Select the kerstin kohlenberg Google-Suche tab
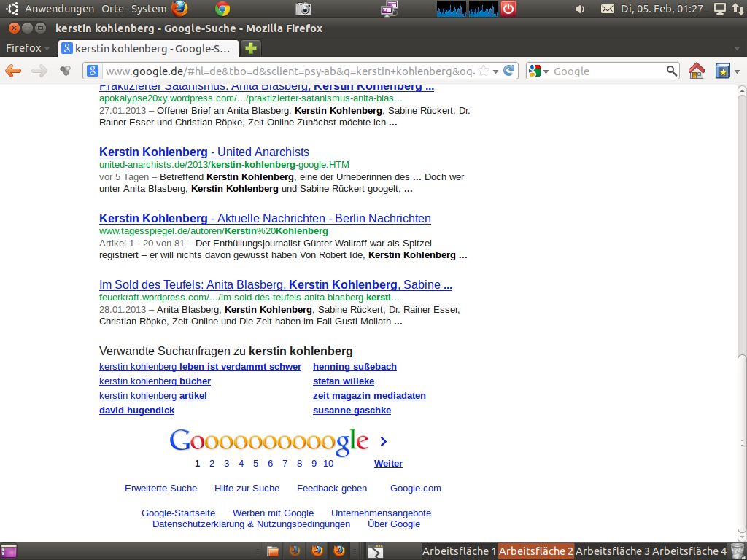Image resolution: width=747 pixels, height=560 pixels. [147, 48]
